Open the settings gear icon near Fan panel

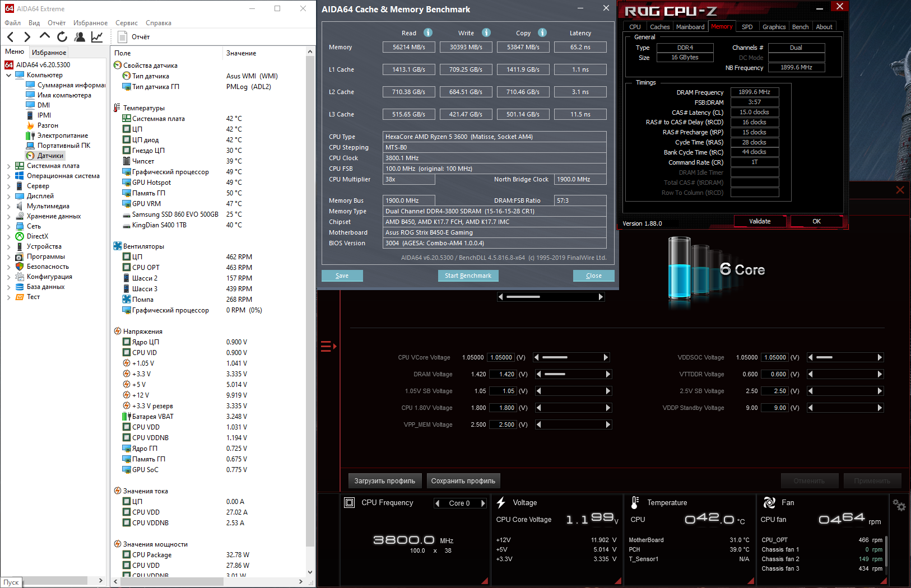899,506
